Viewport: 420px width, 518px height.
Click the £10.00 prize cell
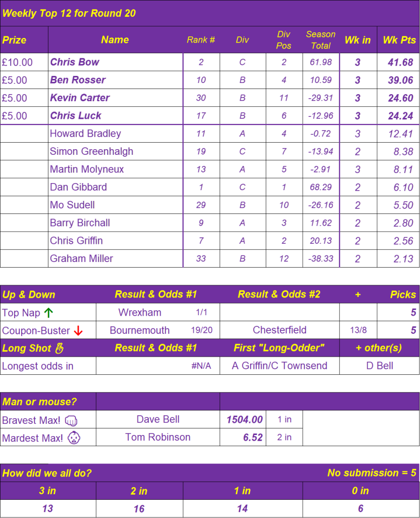pos(24,62)
